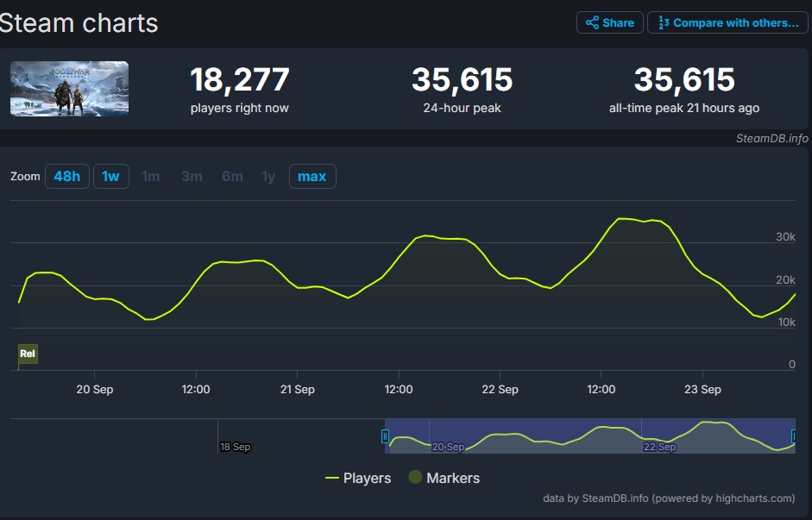The image size is (812, 520).
Task: Click the 20 Sep axis label
Action: (x=95, y=390)
